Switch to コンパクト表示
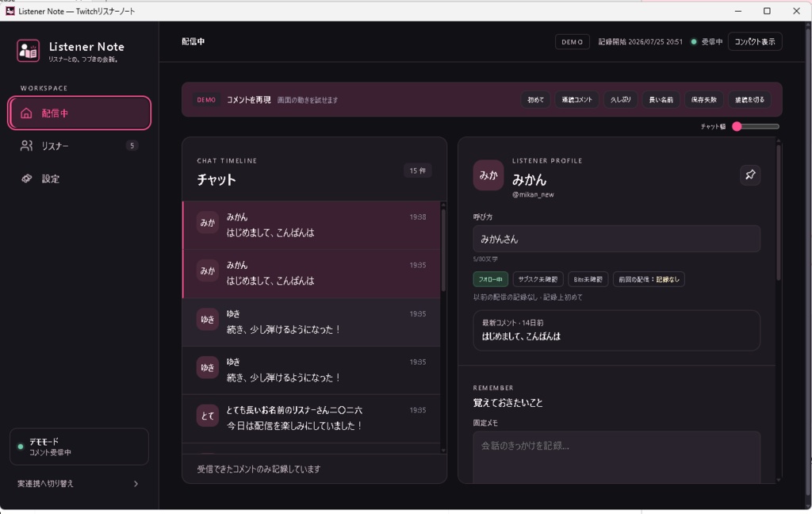 755,41
